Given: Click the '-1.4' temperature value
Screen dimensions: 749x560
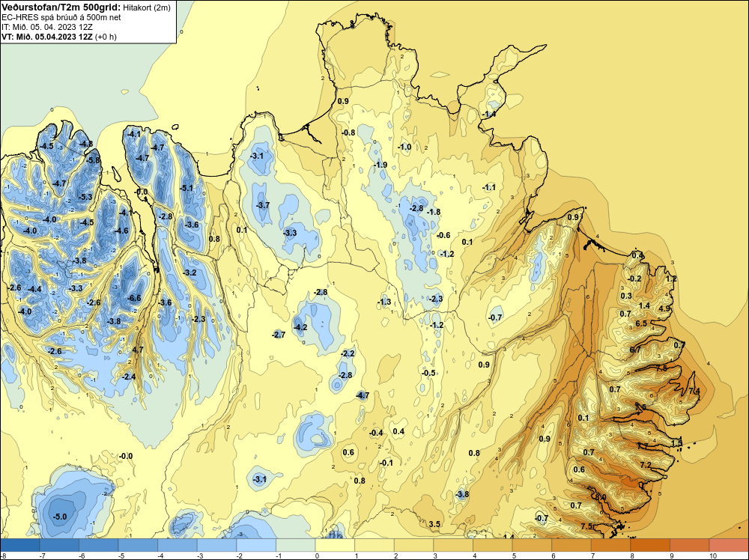Looking at the screenshot, I should point(489,114).
